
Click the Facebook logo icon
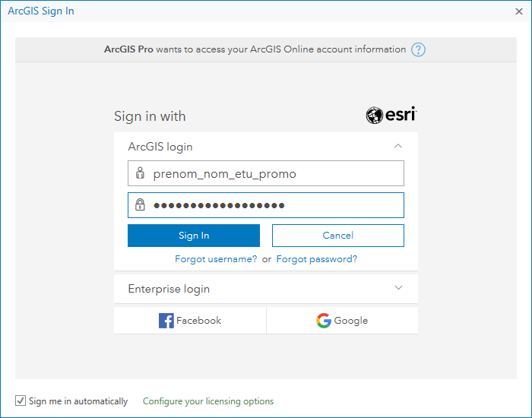point(166,321)
